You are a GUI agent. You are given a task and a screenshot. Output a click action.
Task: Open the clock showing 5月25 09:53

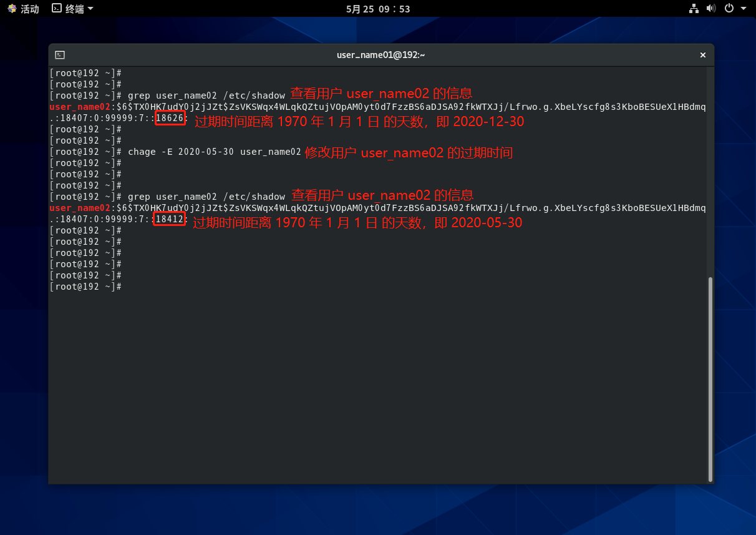point(378,9)
